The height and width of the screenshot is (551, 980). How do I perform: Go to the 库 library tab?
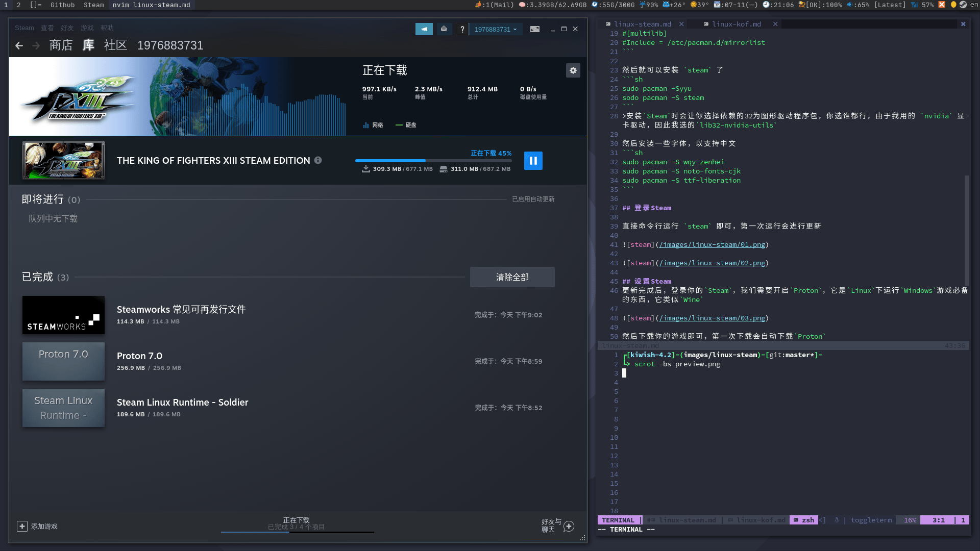[88, 45]
